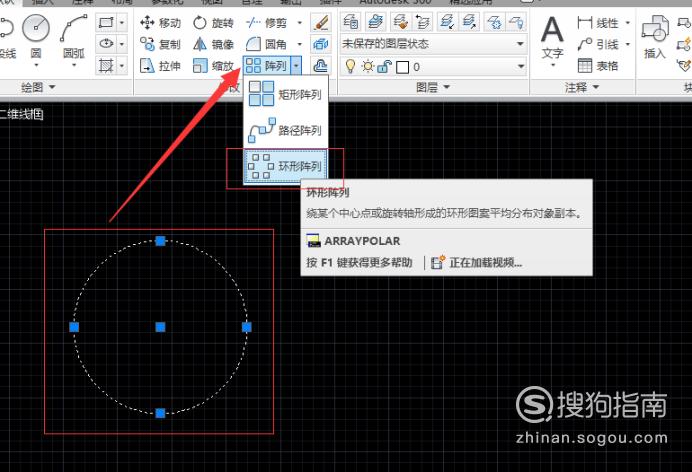Image resolution: width=692 pixels, height=472 pixels.
Task: Open the Circle (圆) options arrow
Action: coord(36,65)
